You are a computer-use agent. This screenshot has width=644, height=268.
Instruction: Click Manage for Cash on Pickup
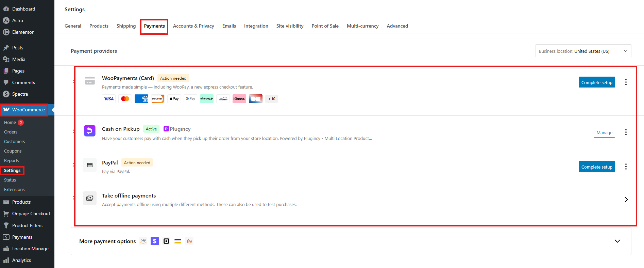(604, 132)
